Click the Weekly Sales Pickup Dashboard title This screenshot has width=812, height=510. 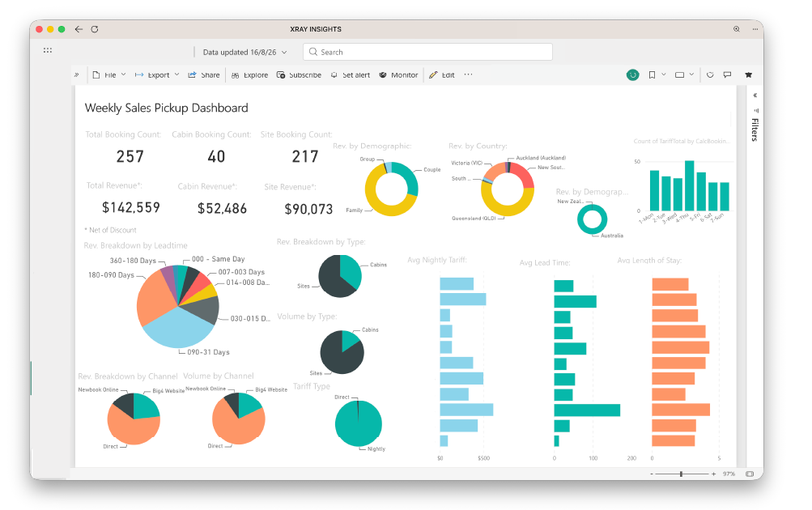[x=166, y=108]
